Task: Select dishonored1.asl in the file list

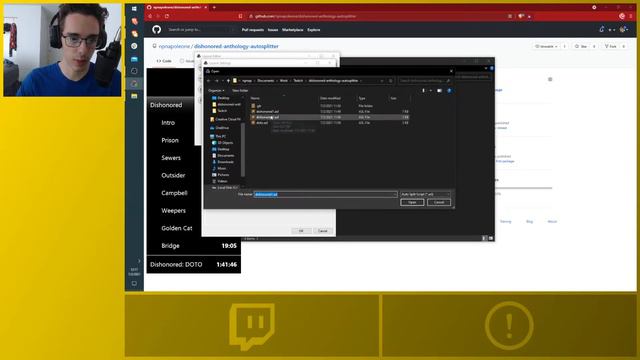Action: pos(267,111)
